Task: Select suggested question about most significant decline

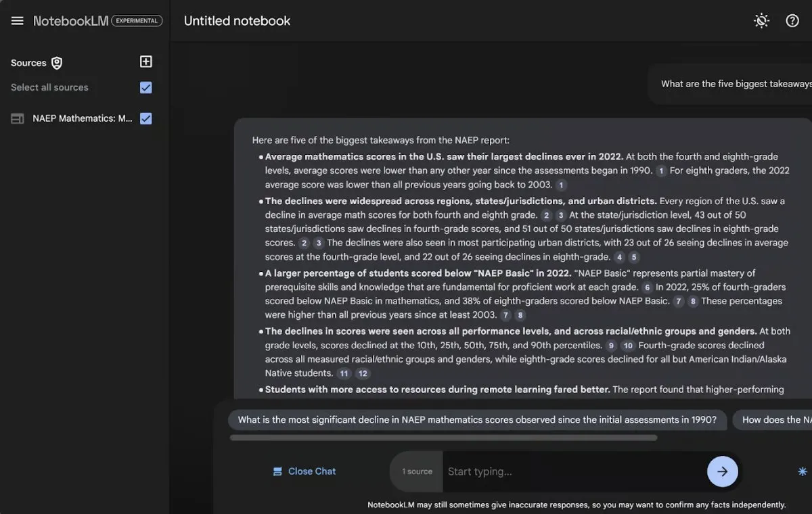Action: 477,419
